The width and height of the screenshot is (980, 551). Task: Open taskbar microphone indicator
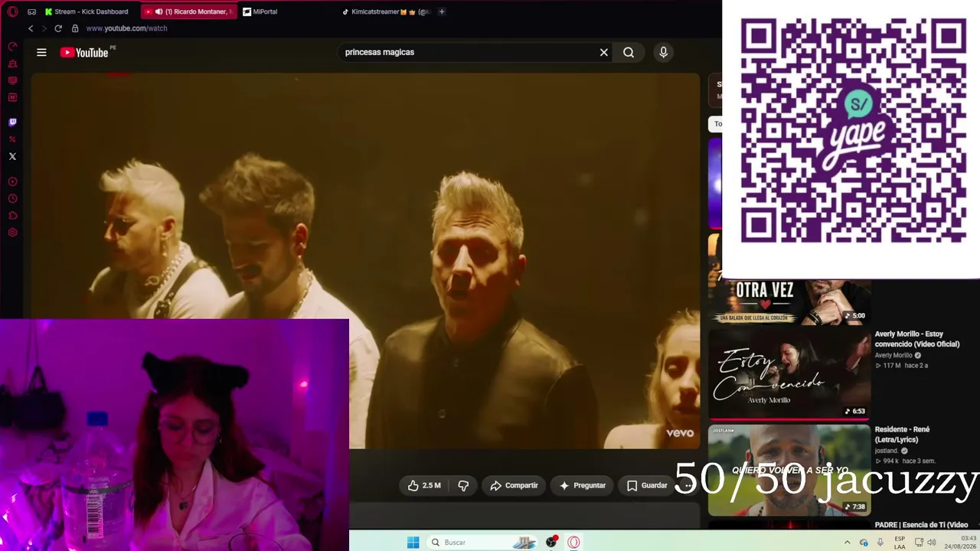[x=880, y=543]
